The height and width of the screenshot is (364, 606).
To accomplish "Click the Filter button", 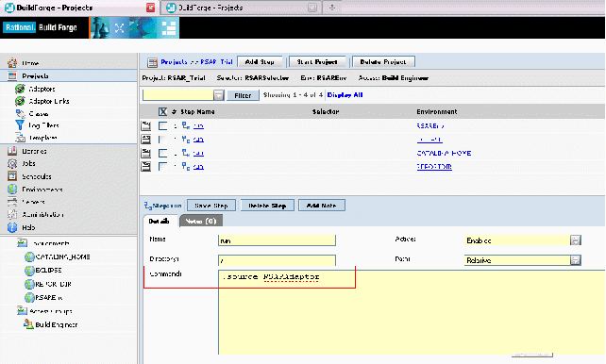I will (x=243, y=95).
